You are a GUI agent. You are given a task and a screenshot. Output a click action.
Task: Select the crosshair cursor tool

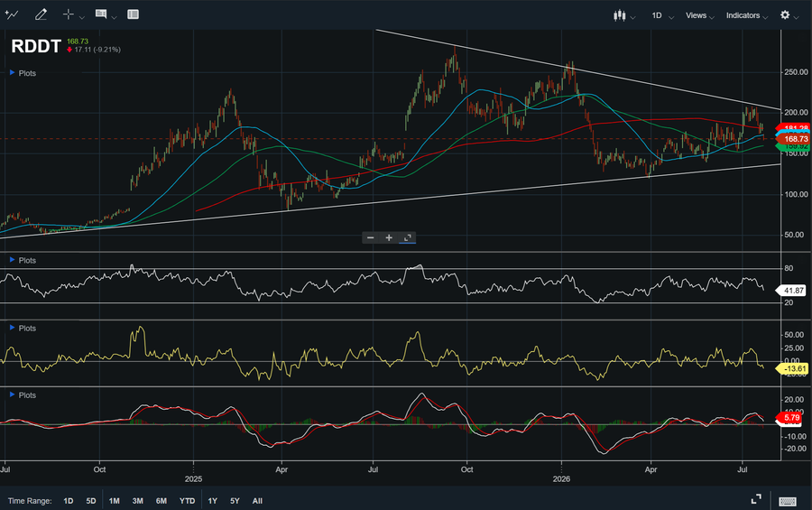click(69, 14)
